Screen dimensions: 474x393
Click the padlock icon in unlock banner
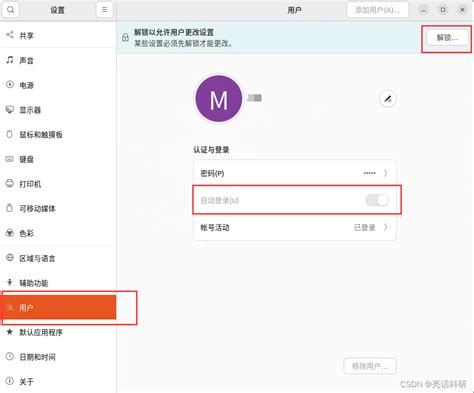tap(125, 37)
